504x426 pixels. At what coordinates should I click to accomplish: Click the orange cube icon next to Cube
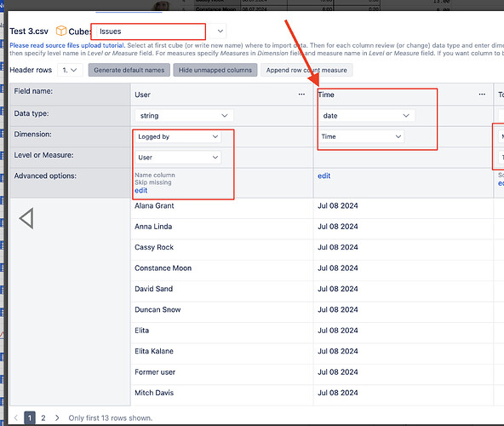click(x=60, y=32)
